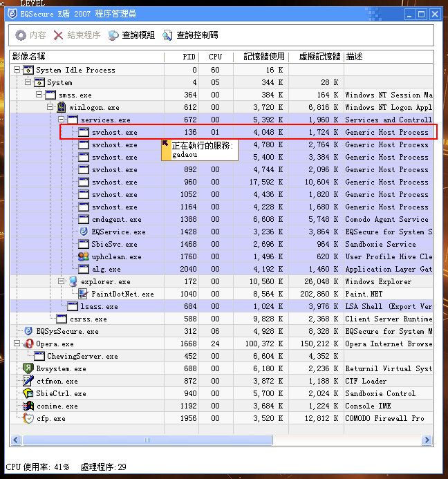The image size is (448, 479).
Task: Click the 'Sandboxie Control' description text
Action: click(380, 393)
